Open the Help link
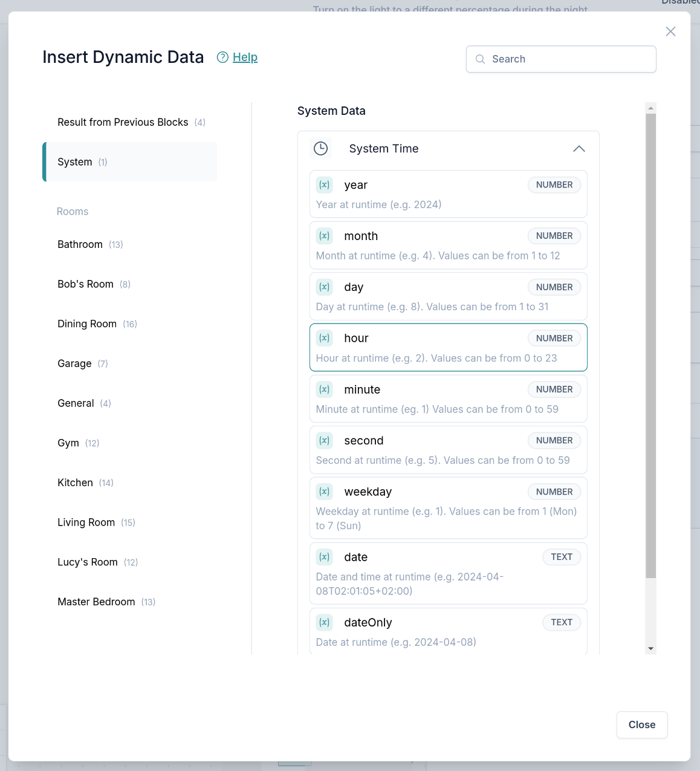 (x=245, y=57)
